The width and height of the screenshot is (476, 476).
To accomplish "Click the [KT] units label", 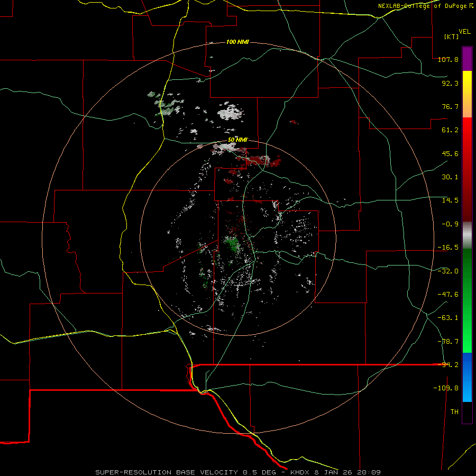I will pos(452,36).
